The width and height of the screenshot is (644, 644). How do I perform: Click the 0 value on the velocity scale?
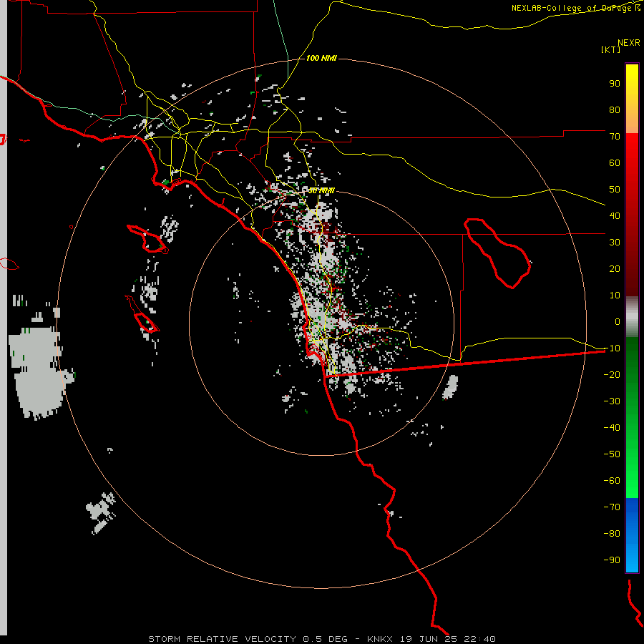(x=618, y=322)
